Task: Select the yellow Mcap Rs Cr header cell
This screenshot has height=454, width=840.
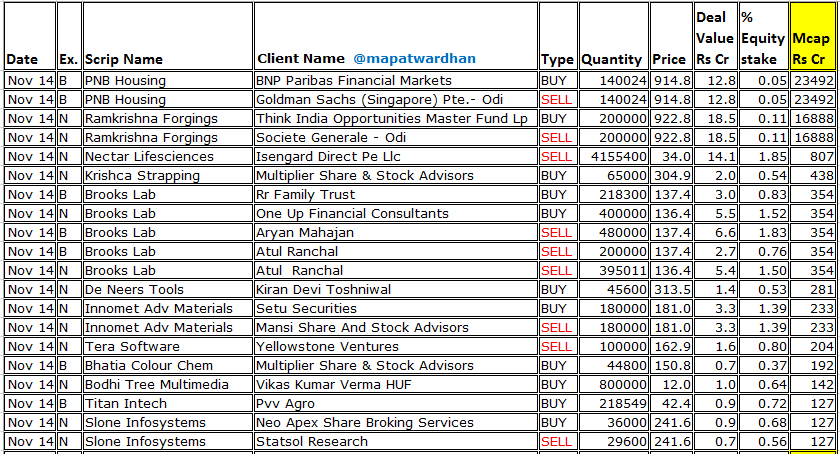Action: (x=812, y=36)
